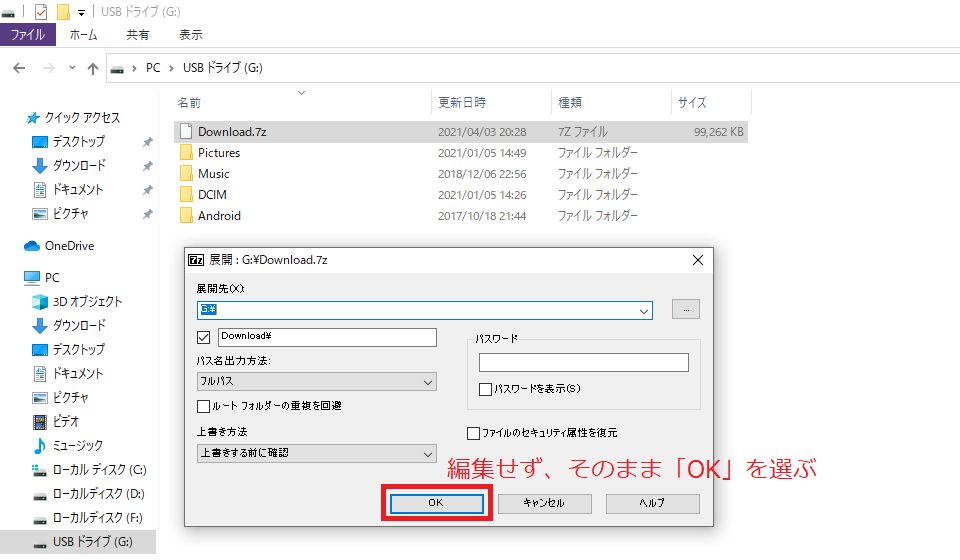This screenshot has height=560, width=960.
Task: Toggle パスワードを表示(S) checkbox
Action: [486, 389]
